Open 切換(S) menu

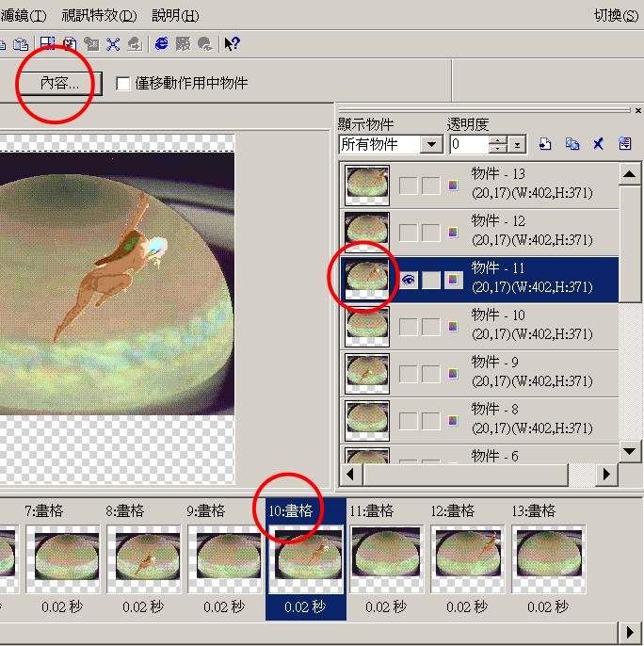pyautogui.click(x=616, y=16)
